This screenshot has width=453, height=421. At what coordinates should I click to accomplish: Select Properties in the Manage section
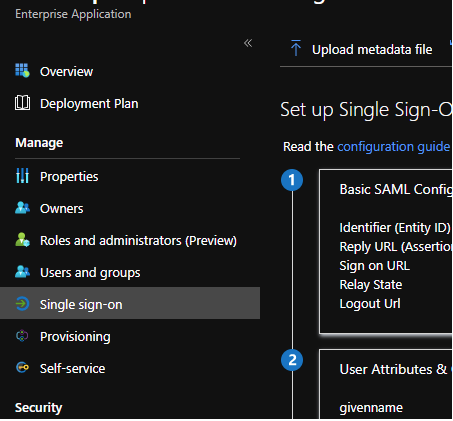click(69, 177)
